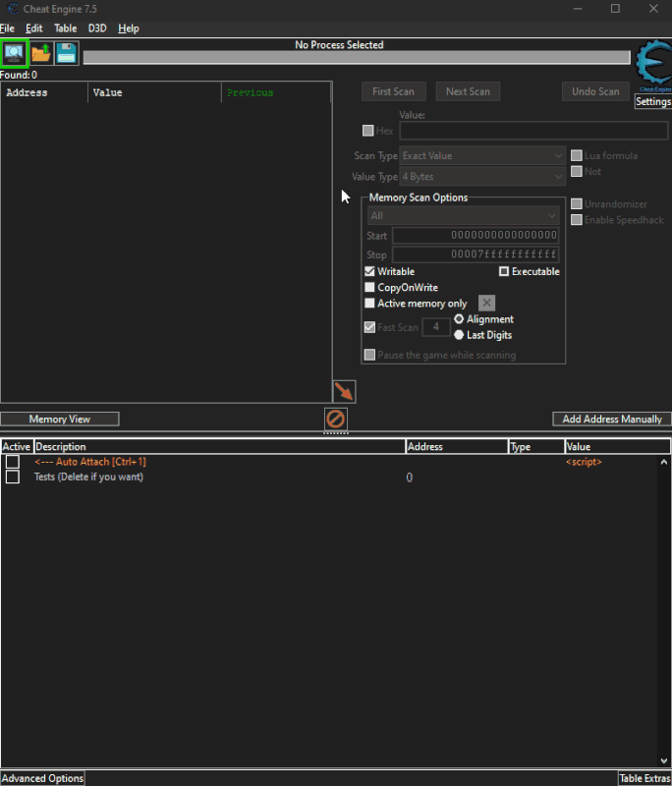Image resolution: width=672 pixels, height=786 pixels.
Task: Click the Previous column header
Action: point(276,92)
